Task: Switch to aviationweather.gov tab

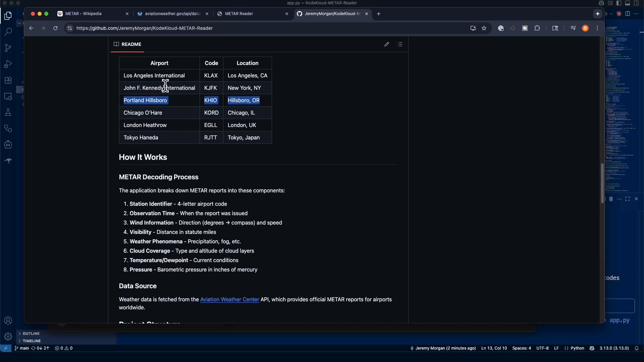Action: click(x=173, y=14)
